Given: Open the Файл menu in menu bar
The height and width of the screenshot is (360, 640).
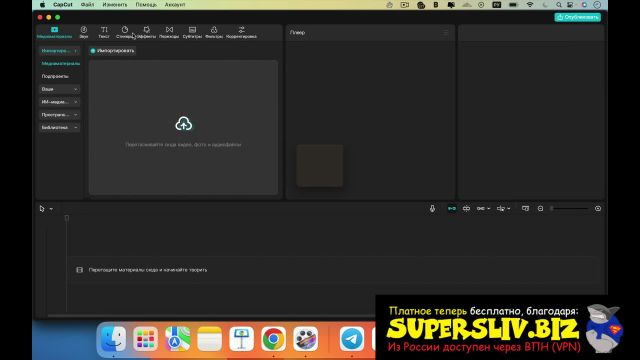Looking at the screenshot, I should (87, 5).
